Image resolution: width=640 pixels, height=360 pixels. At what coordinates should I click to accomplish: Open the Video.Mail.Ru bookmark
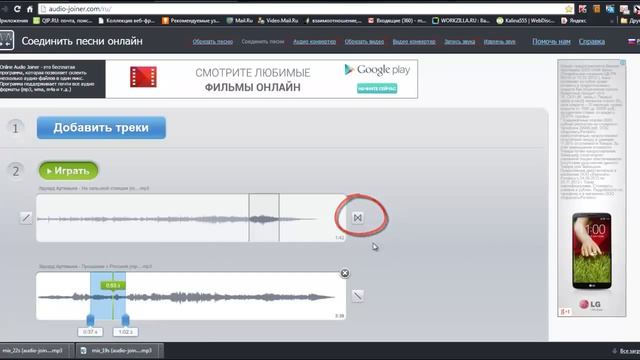pyautogui.click(x=278, y=20)
